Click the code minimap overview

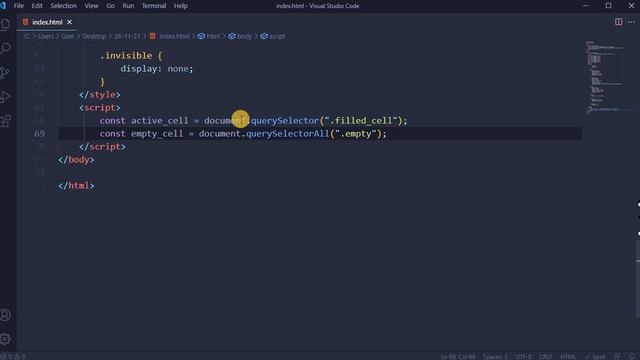pyautogui.click(x=606, y=78)
